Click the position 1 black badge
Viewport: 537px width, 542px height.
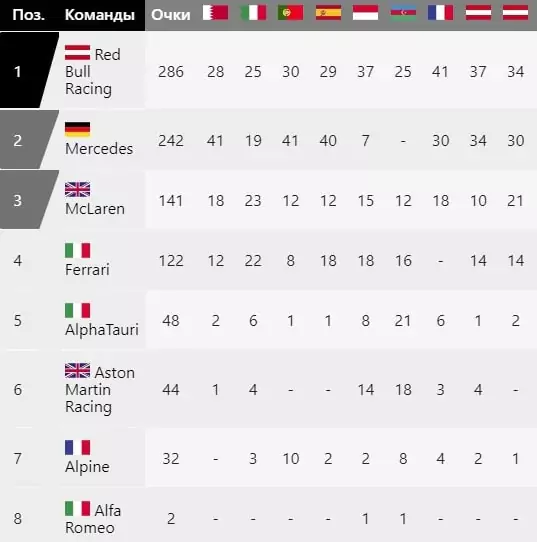(x=24, y=71)
